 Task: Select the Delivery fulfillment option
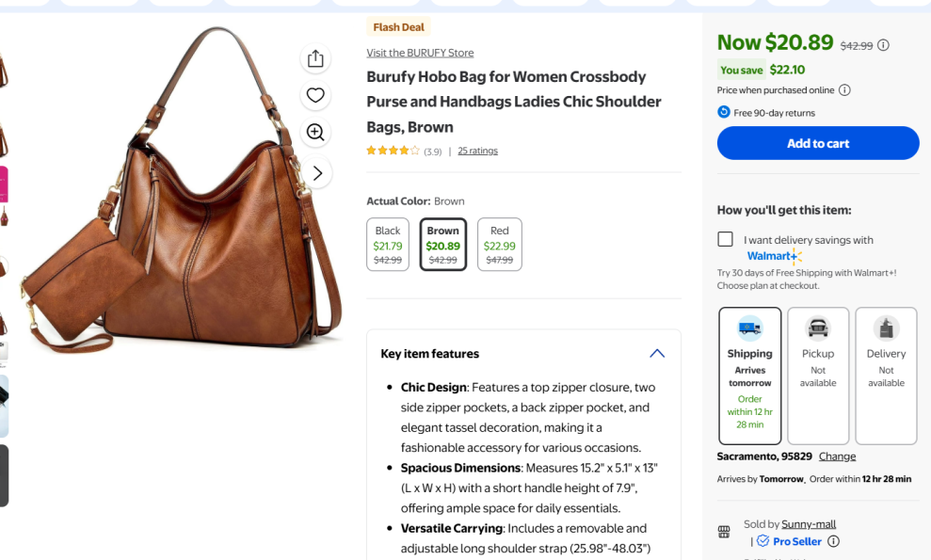point(886,376)
